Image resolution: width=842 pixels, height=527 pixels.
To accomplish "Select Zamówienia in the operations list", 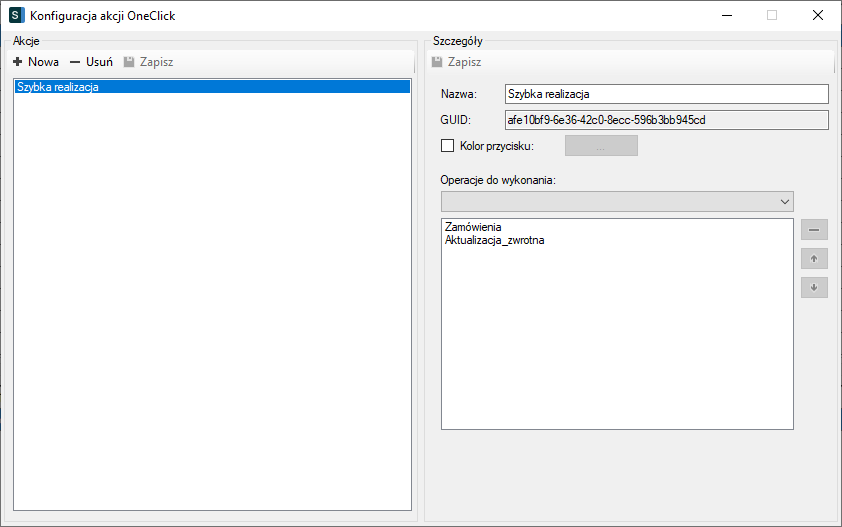I will pos(474,227).
